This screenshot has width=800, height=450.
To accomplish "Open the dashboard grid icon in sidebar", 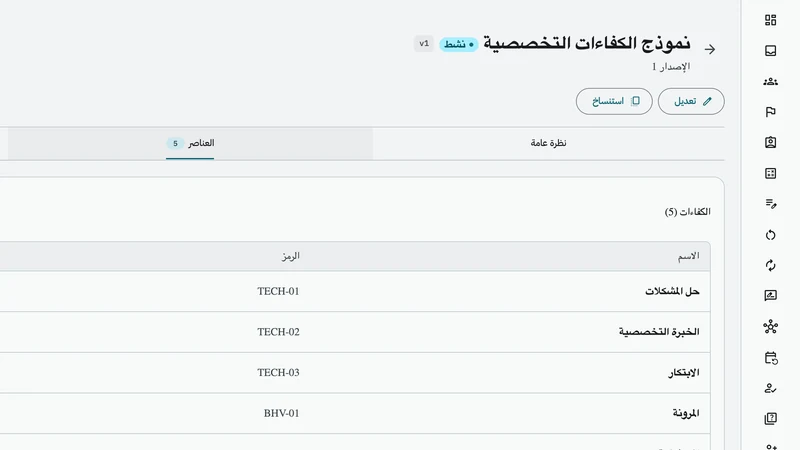I will [770, 20].
